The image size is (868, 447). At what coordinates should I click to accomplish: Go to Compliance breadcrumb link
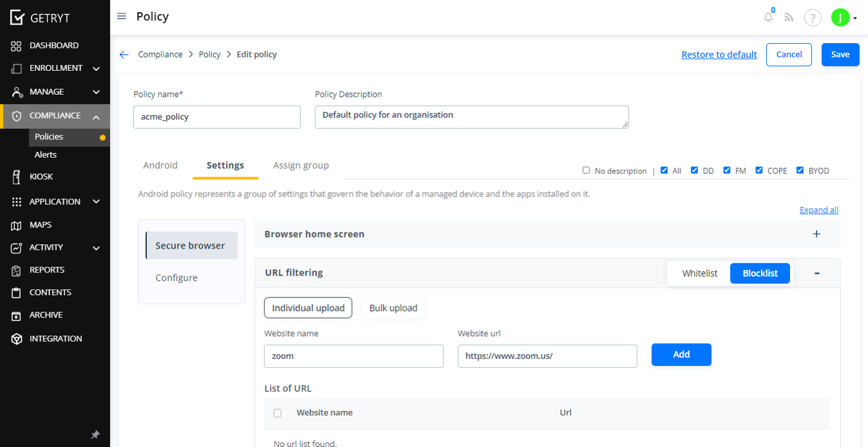tap(160, 55)
